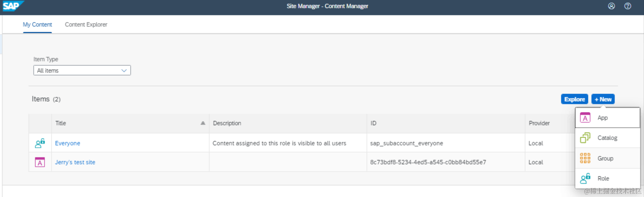Click the Role icon in New menu
The image size is (644, 197).
(x=585, y=178)
